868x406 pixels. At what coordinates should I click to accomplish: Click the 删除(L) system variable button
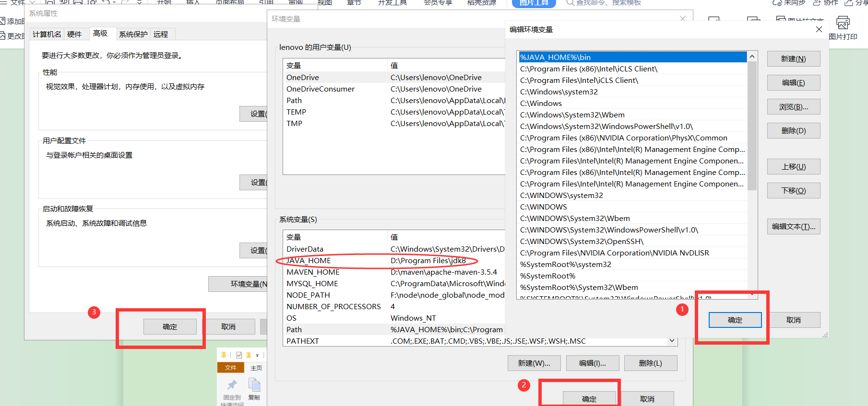650,363
